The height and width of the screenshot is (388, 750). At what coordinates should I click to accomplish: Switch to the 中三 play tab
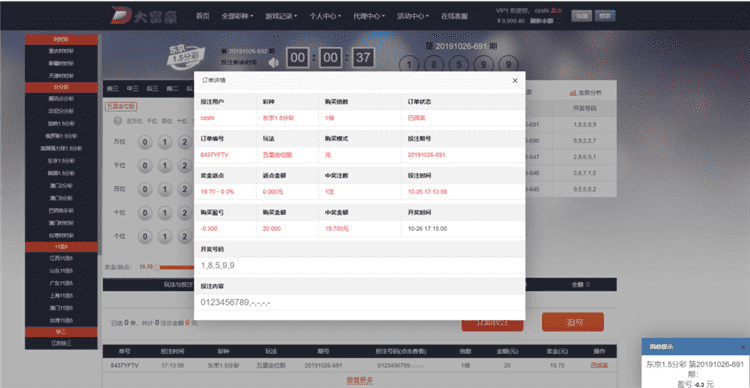[132, 88]
